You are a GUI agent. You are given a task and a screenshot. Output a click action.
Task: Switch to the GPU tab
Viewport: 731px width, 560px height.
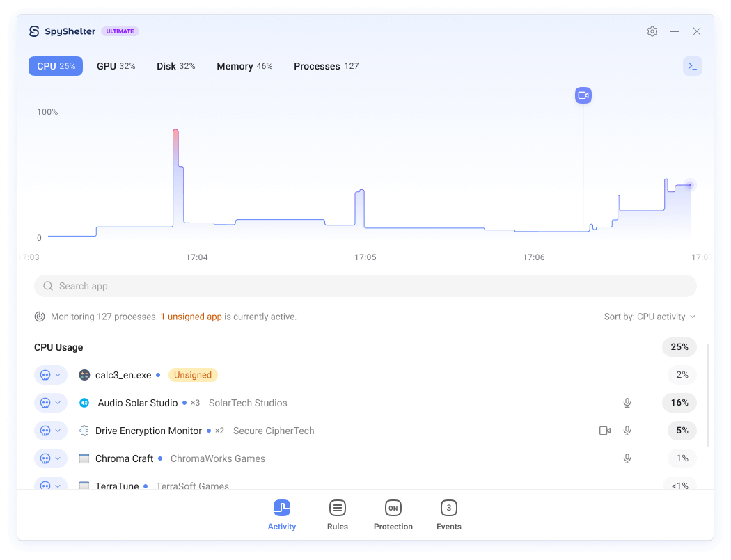tap(116, 66)
